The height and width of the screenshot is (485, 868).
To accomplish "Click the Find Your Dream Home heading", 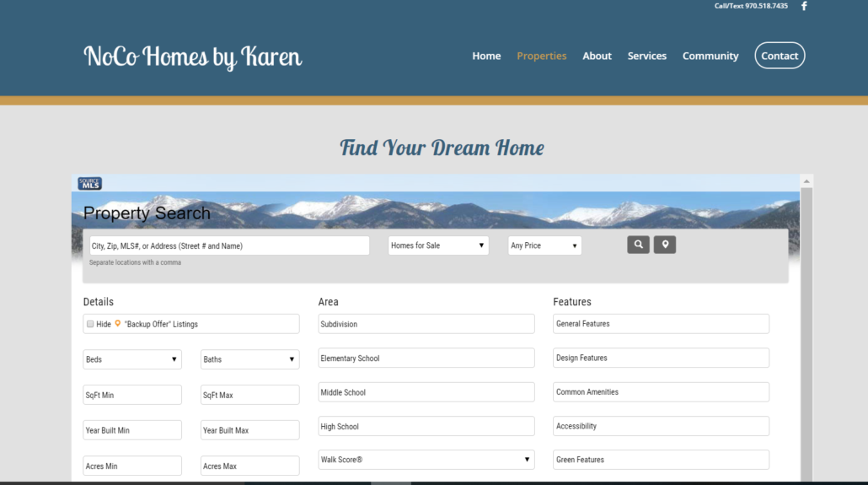I will pyautogui.click(x=442, y=148).
